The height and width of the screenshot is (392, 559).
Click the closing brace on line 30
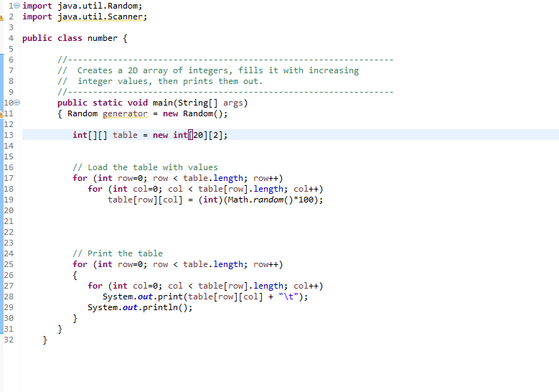pyautogui.click(x=75, y=318)
